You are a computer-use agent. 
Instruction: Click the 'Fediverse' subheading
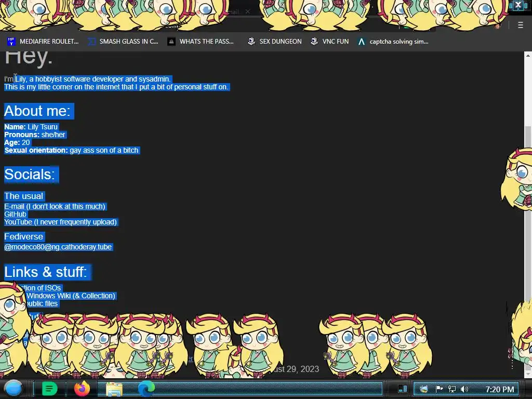pos(24,236)
